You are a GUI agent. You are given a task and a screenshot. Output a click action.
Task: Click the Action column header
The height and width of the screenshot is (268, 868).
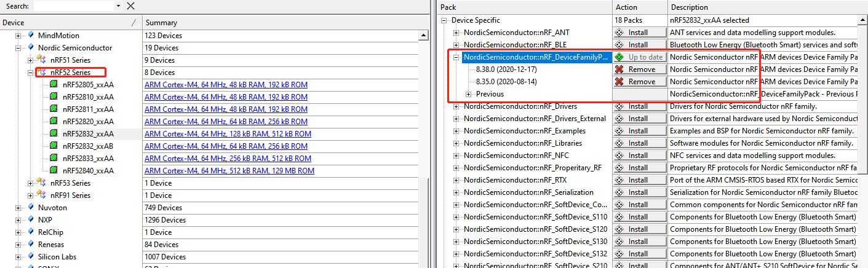(x=640, y=7)
